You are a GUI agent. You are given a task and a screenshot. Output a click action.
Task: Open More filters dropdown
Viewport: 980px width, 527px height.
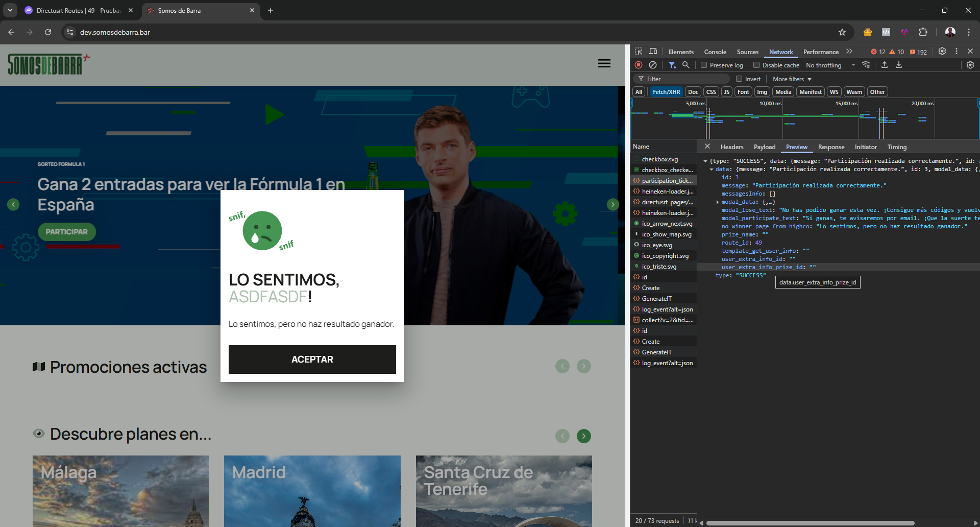[792, 79]
